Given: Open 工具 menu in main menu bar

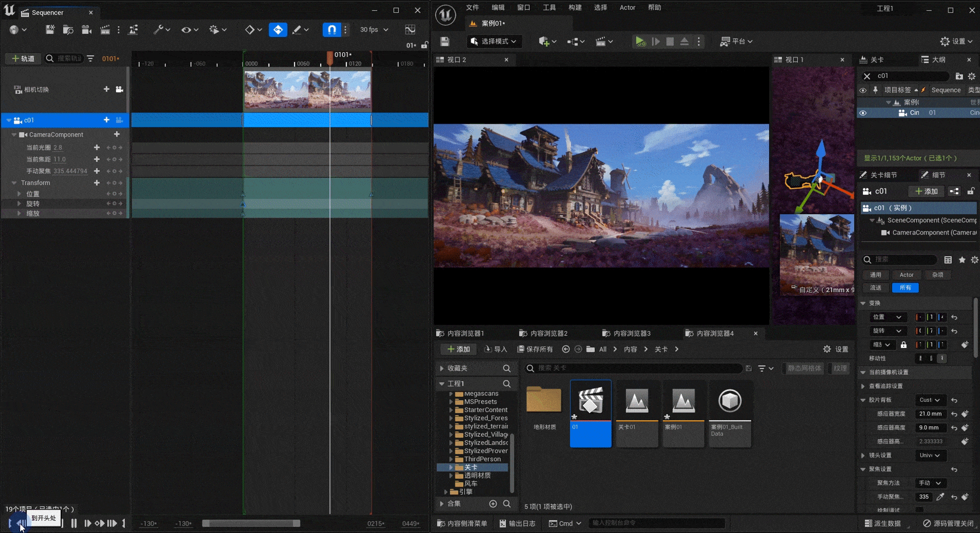Looking at the screenshot, I should tap(547, 7).
